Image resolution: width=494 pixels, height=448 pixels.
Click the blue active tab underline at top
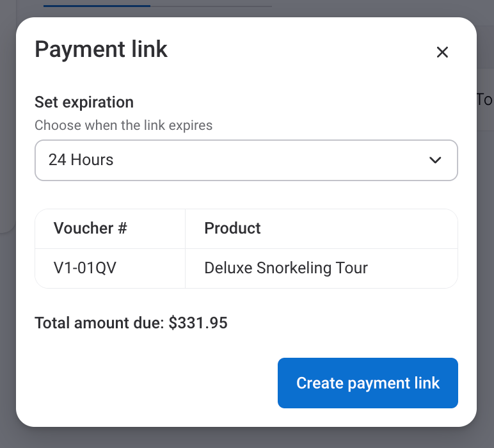97,6
